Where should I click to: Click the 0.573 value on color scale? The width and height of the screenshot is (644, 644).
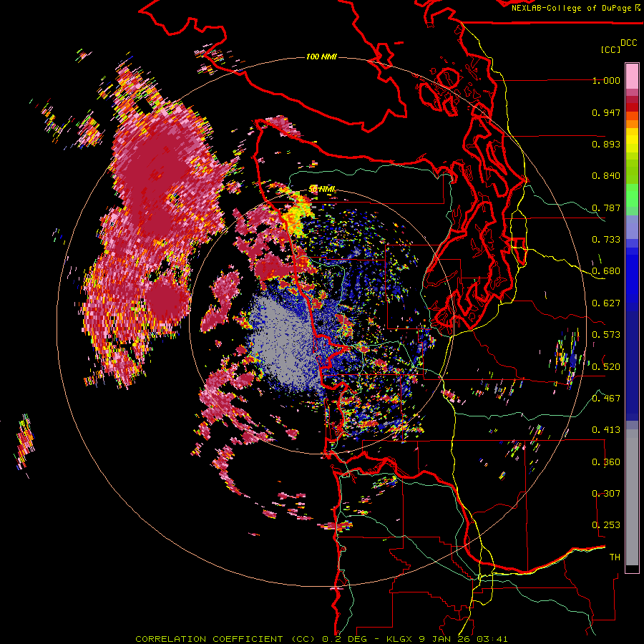click(606, 335)
